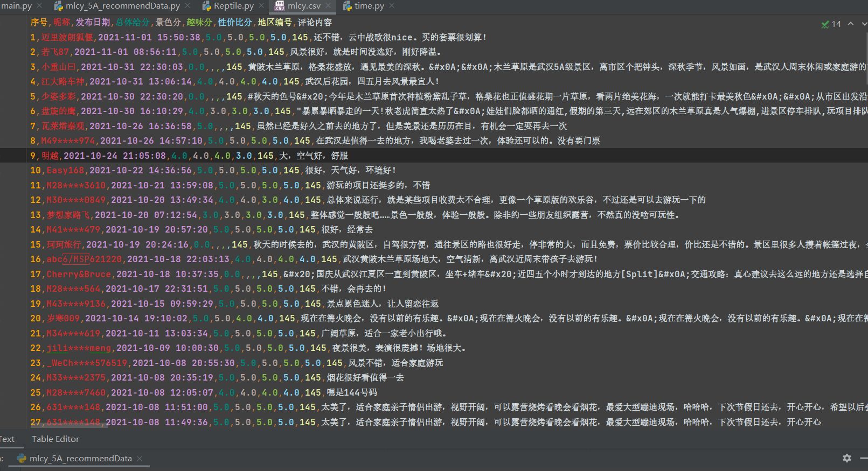
Task: Click nickname _WeCh****576519 in row 23
Action: tap(87, 363)
